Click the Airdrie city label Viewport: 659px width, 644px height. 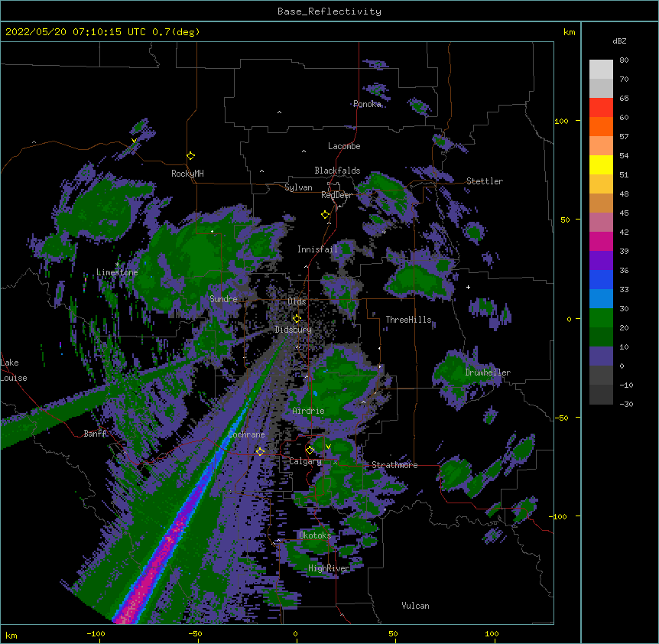[309, 411]
